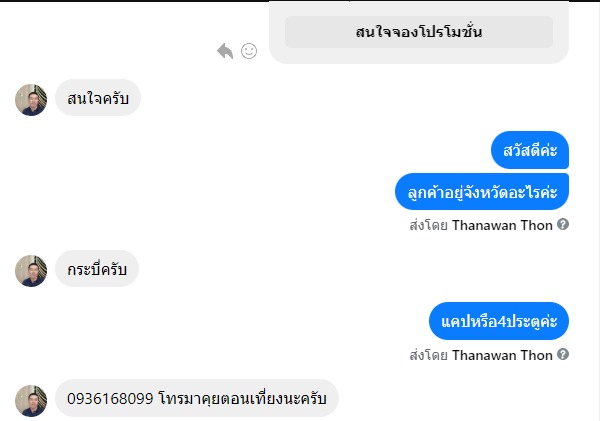600x421 pixels.
Task: Click the profile picture beside กระบี่ครับ
Action: 31,271
